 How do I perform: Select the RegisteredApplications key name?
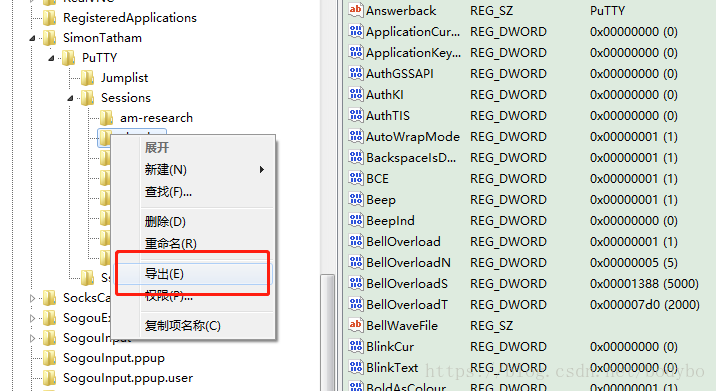point(130,18)
